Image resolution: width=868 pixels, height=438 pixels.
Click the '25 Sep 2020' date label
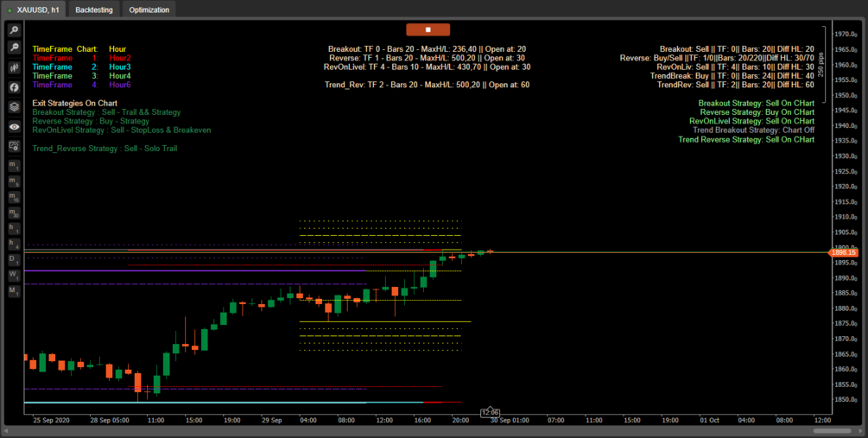click(x=52, y=420)
